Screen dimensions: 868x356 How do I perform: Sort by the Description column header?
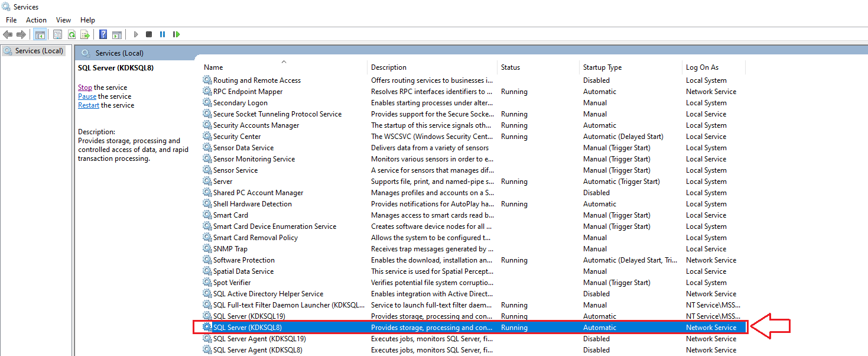pos(433,67)
